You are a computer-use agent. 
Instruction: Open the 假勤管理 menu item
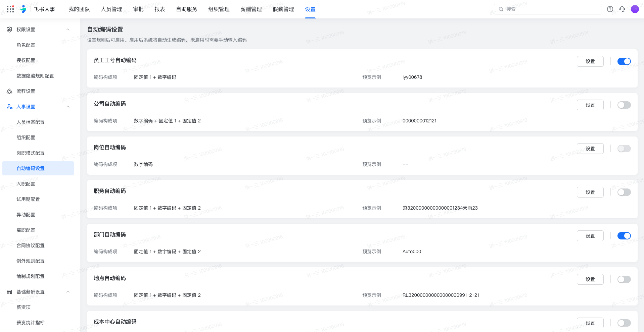283,9
